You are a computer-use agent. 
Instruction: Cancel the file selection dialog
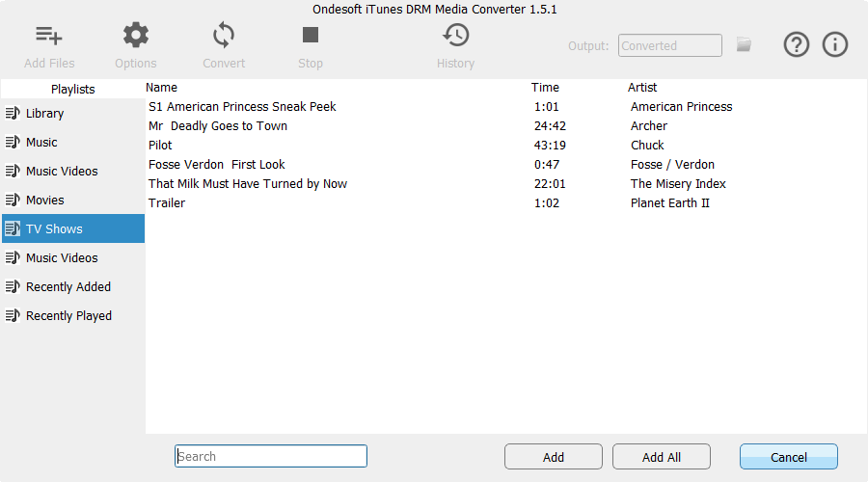[788, 457]
